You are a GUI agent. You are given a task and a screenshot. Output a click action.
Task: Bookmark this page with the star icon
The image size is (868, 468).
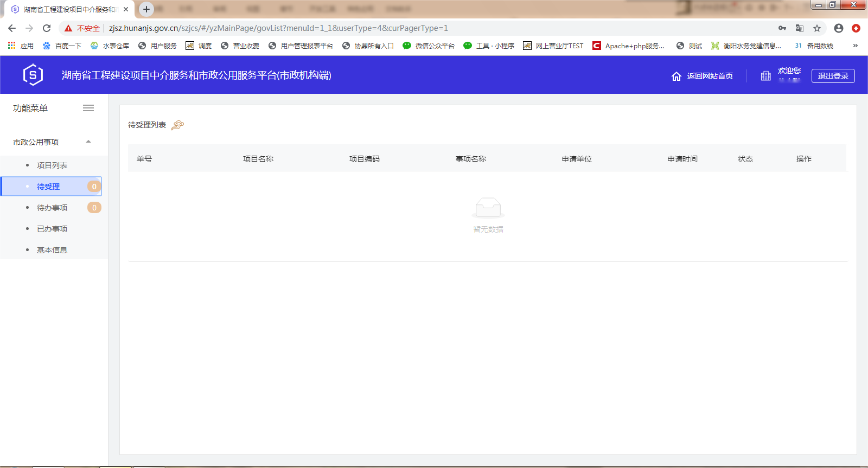pos(817,28)
